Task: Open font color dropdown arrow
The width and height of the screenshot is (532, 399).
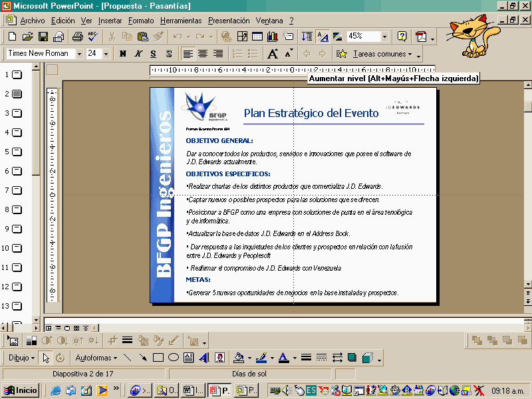Action: click(x=295, y=358)
